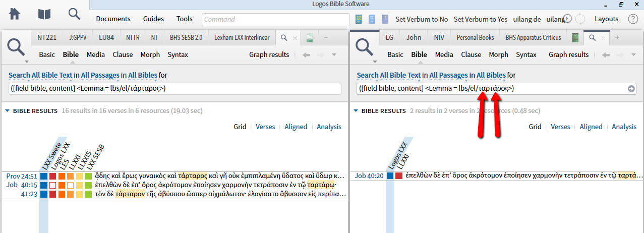This screenshot has height=233, width=644.
Task: Switch left results to Verses view
Action: tap(265, 127)
